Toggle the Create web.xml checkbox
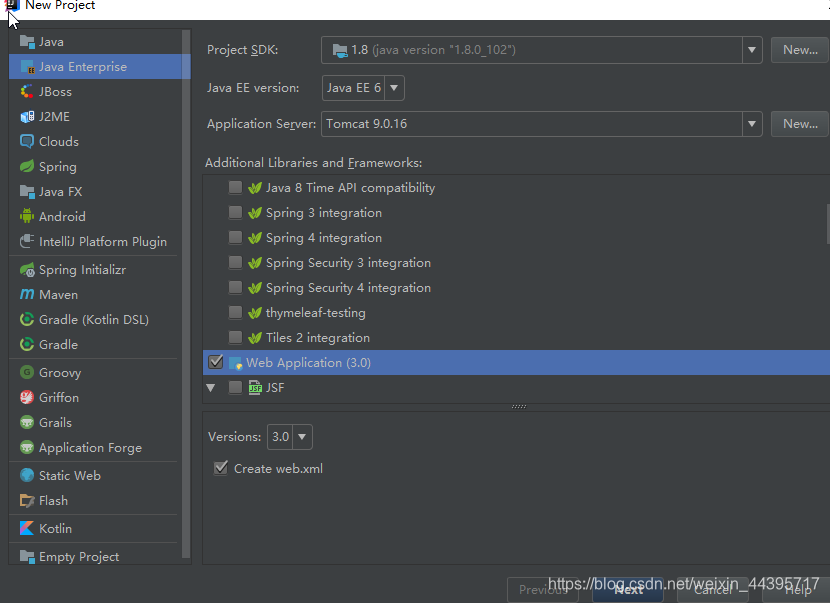830x603 pixels. tap(221, 468)
